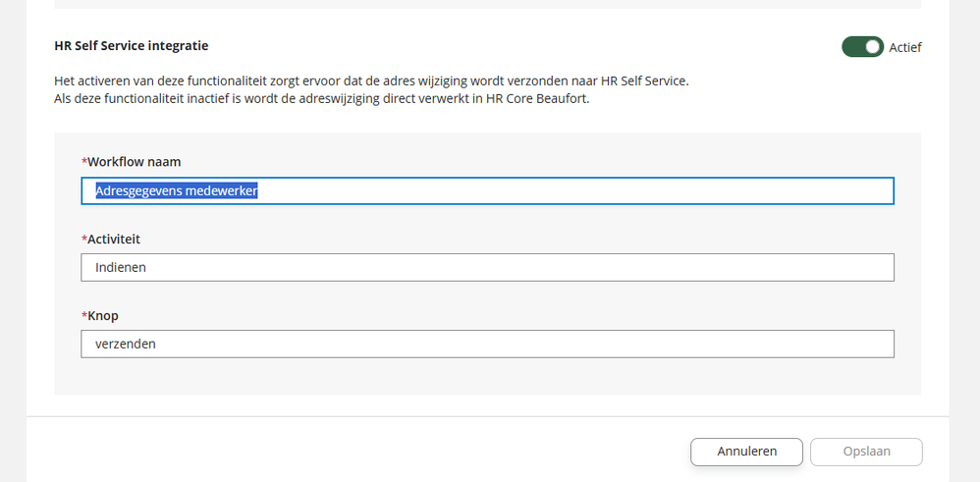Image resolution: width=980 pixels, height=482 pixels.
Task: Click the highlighted Adresgegevens medewerker text
Action: click(x=177, y=190)
